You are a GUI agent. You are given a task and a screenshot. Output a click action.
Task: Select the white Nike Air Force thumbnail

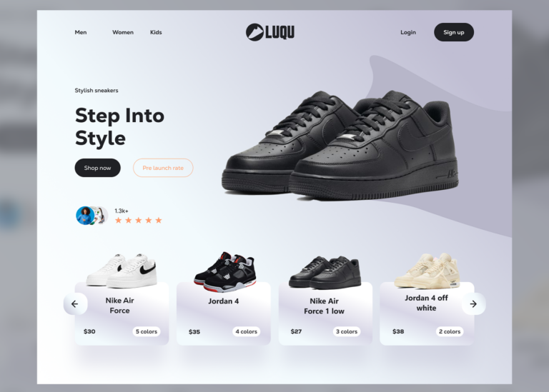[x=122, y=271]
